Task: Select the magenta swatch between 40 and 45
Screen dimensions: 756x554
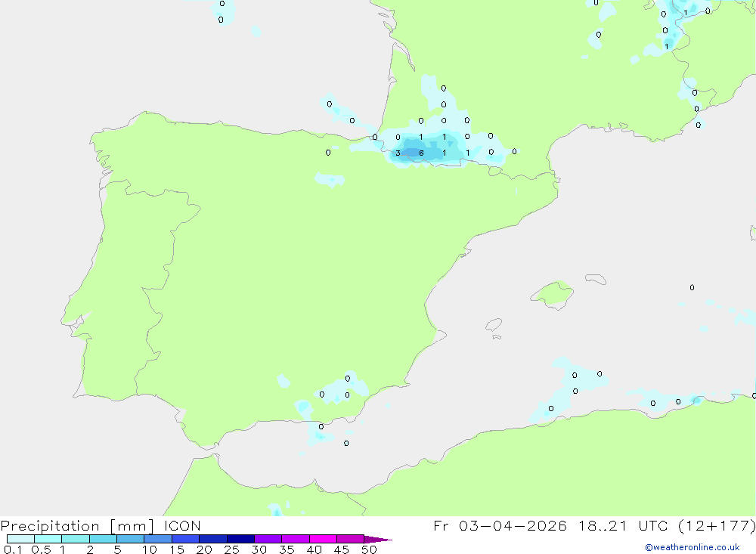Action: 323,539
